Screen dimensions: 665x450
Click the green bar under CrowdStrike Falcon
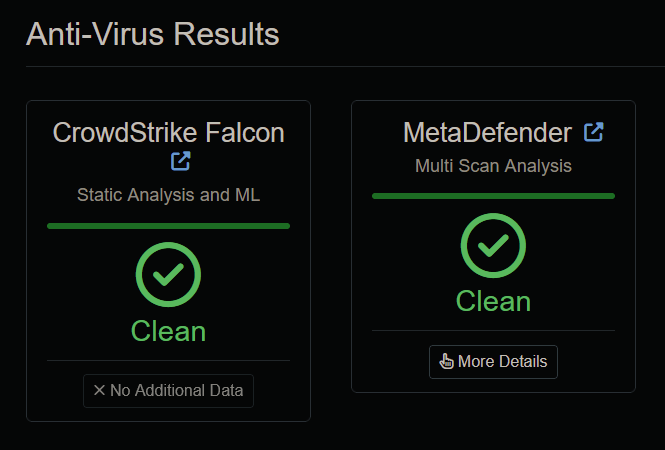pos(168,226)
